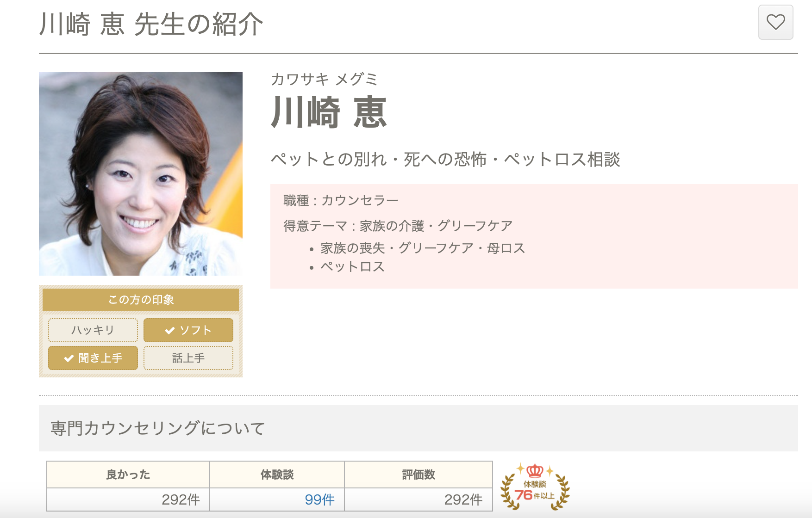Click the 川崎 恵 先生の紹介 page heading
812x518 pixels.
(x=151, y=24)
